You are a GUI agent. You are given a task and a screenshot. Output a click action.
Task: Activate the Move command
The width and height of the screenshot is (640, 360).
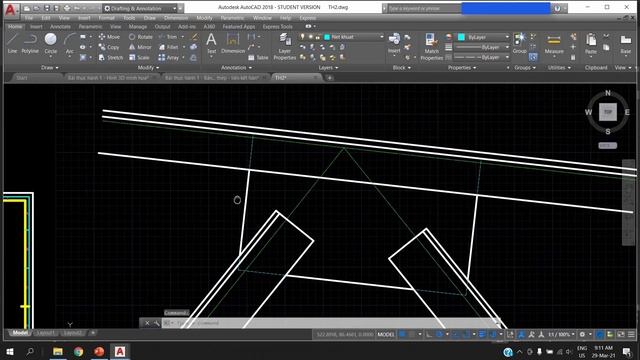[109, 37]
